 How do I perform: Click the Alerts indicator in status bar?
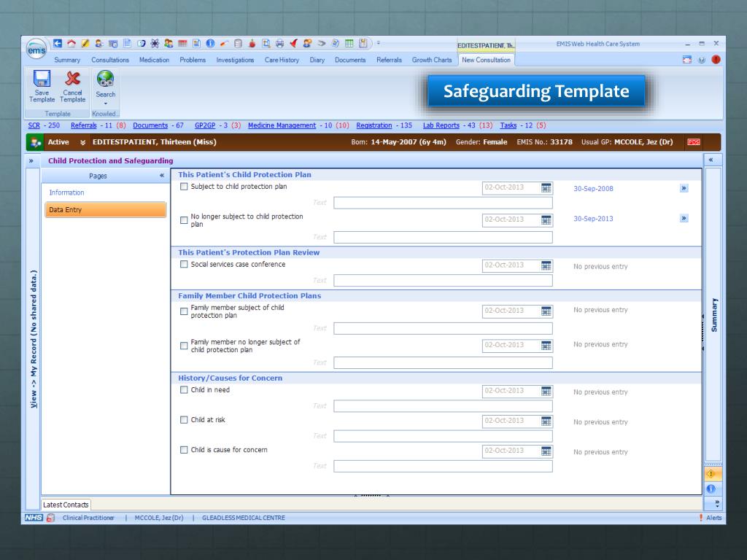(711, 518)
